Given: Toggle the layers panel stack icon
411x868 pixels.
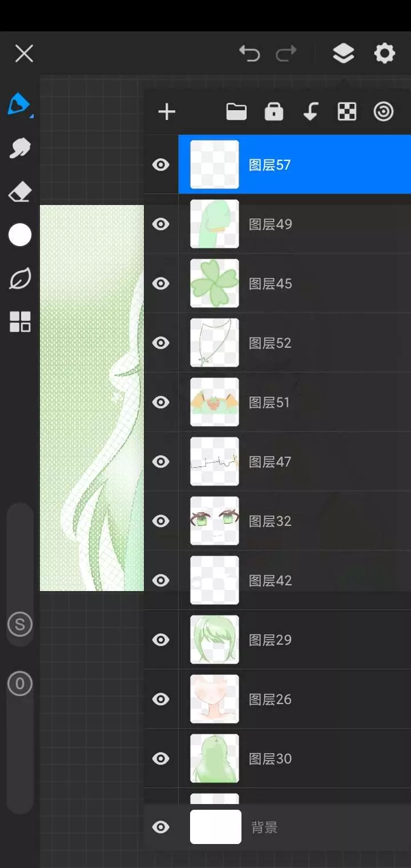Looking at the screenshot, I should [x=343, y=54].
